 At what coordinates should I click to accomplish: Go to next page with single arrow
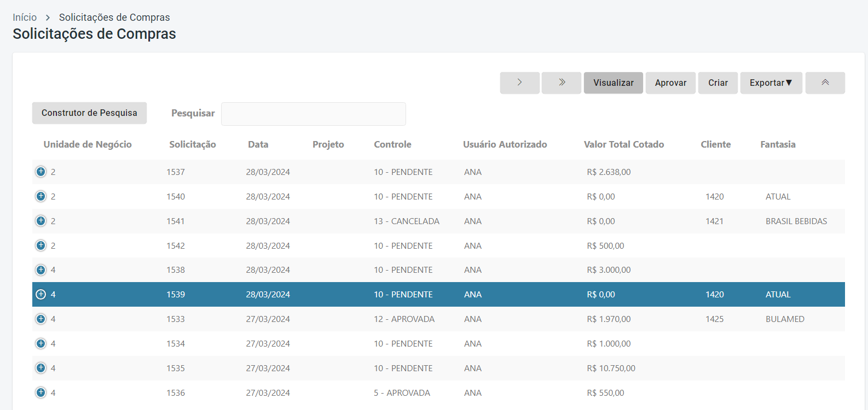519,83
